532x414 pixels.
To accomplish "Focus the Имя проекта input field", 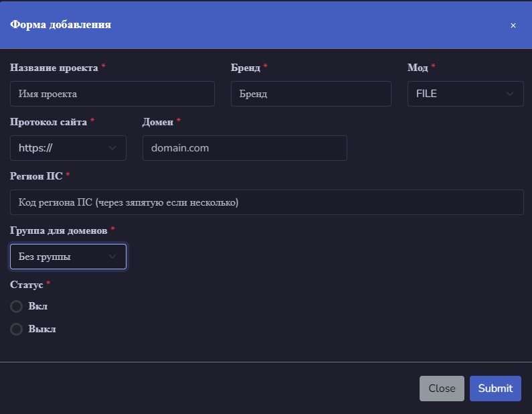I will coord(112,94).
